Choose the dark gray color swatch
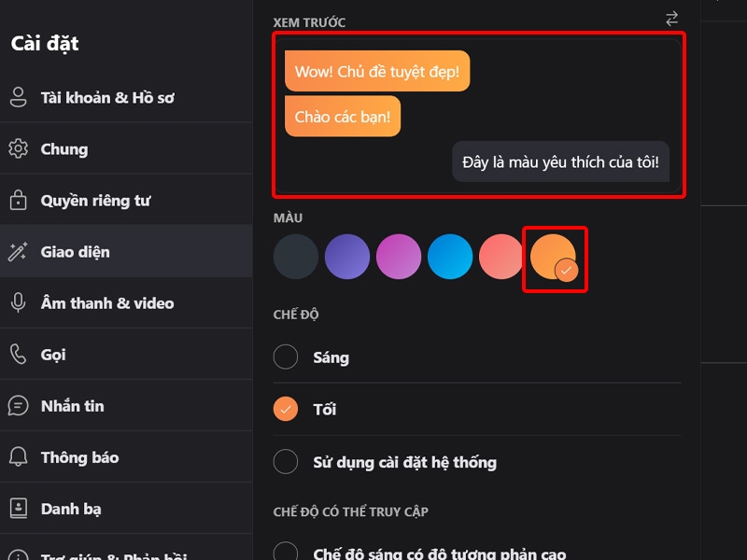The height and width of the screenshot is (560, 747). tap(296, 257)
